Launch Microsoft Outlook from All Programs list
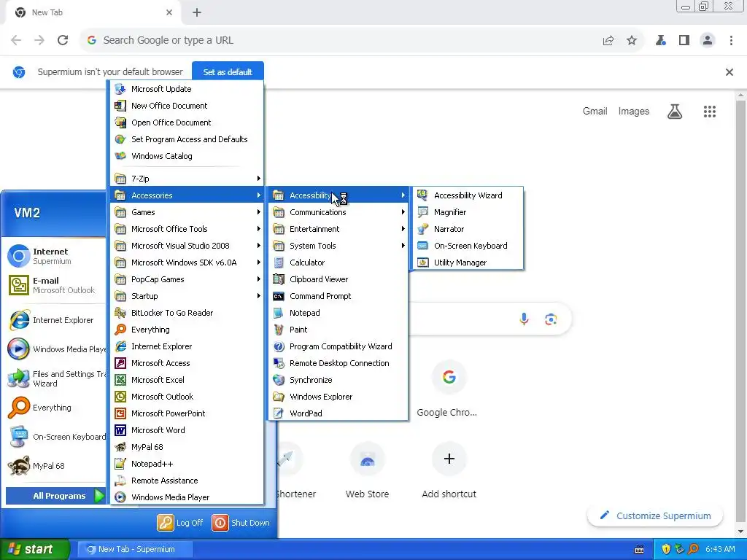Screen dimensions: 747x560 point(187,397)
